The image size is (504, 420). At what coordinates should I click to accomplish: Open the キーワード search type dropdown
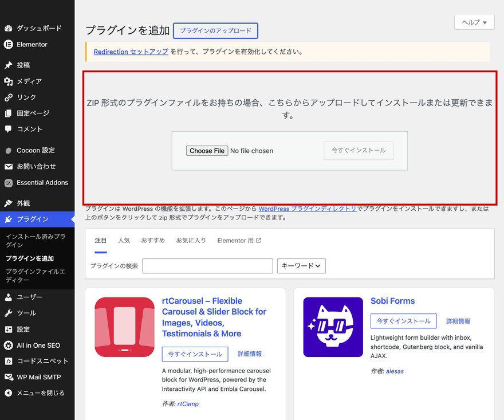301,266
